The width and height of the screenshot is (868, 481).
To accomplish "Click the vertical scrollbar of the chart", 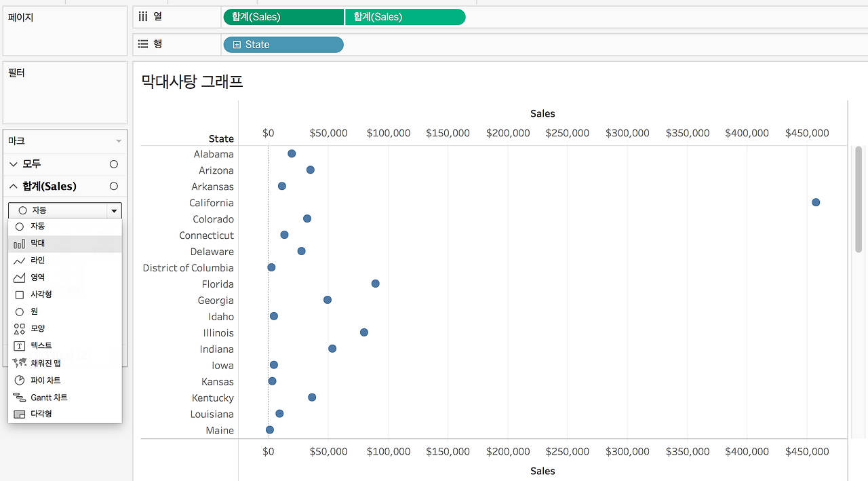I will point(859,199).
